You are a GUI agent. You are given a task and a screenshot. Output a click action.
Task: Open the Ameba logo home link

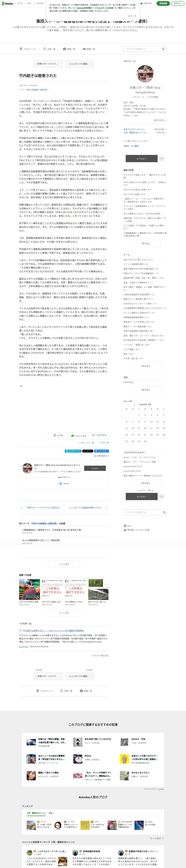(x=7, y=3)
